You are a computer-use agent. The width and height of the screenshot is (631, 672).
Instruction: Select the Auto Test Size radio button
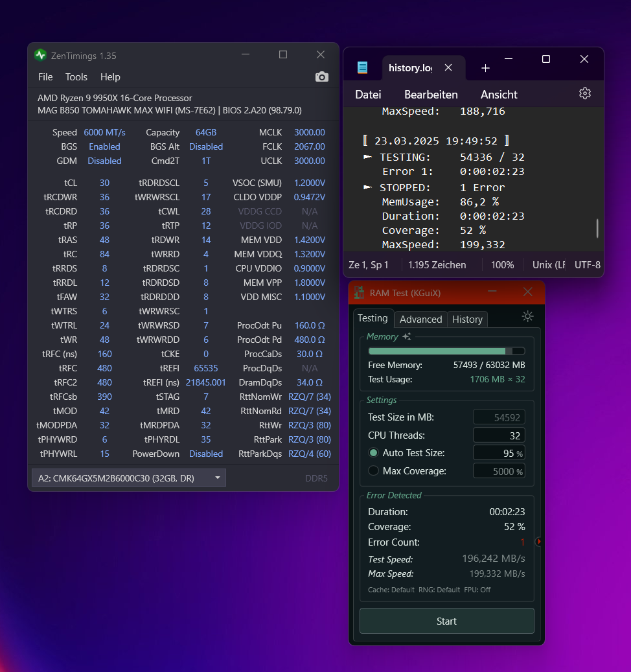373,452
